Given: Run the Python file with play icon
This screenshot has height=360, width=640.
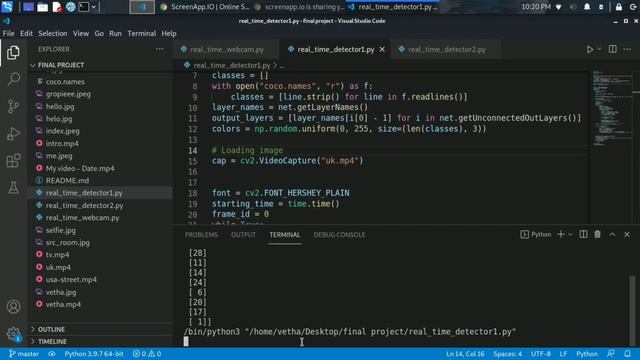Looking at the screenshot, I should coord(590,49).
